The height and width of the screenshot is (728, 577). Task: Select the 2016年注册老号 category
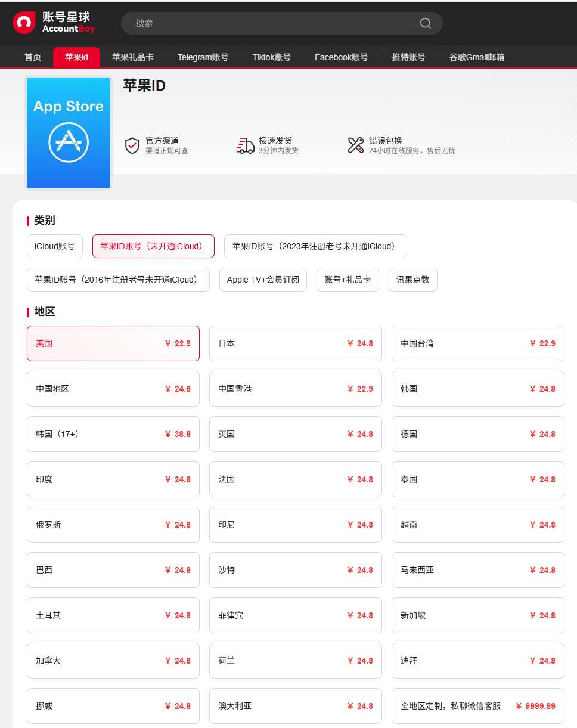[117, 279]
